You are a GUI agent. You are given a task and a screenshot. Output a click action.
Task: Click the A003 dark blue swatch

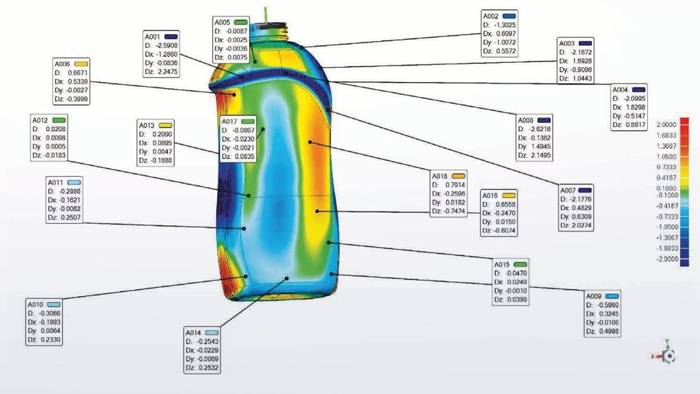tap(585, 43)
